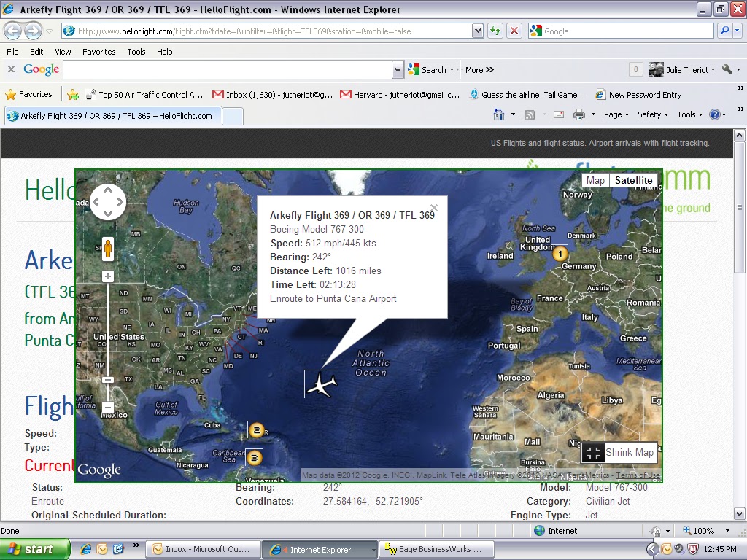Click the Internet Explorer quick launch icon

86,550
